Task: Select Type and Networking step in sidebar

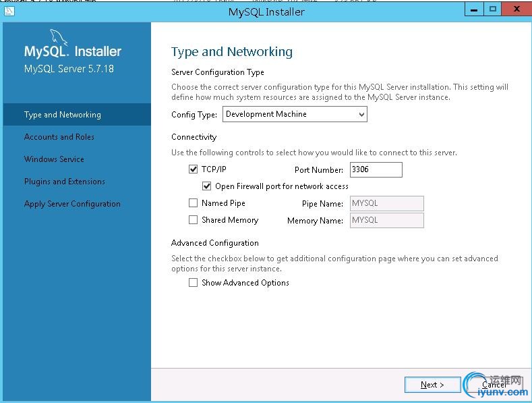Action: click(77, 115)
